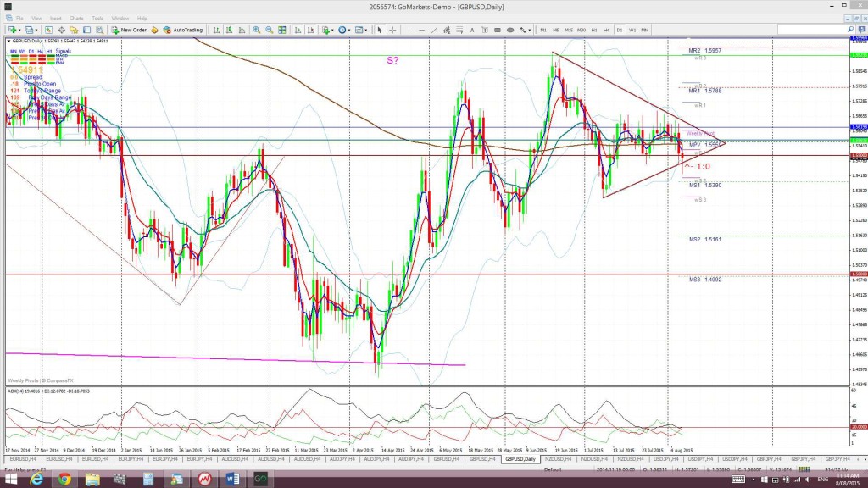Viewport: 868px width, 488px height.
Task: Set timeframe to M15
Action: (569, 30)
